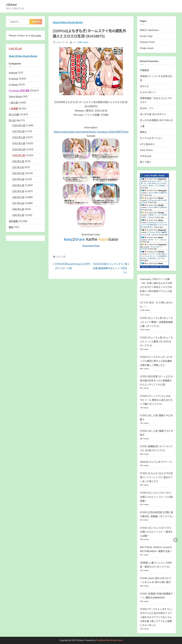Open the 一般小説 category
The height and width of the screenshot is (644, 182).
click(13, 102)
